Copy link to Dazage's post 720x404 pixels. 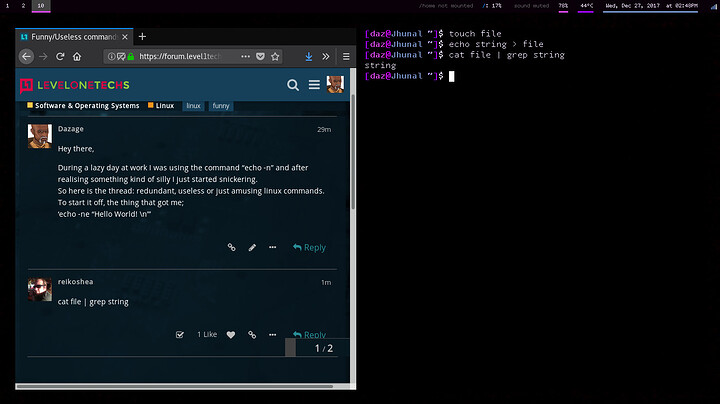231,247
